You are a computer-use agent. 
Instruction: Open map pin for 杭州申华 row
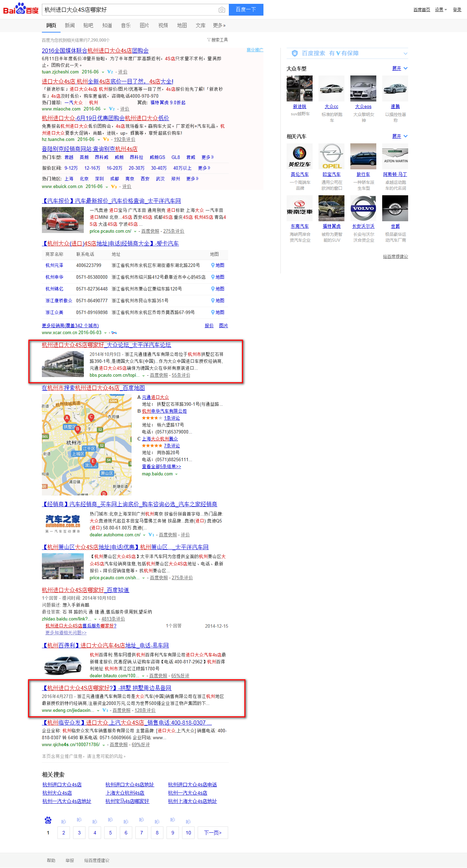(213, 277)
